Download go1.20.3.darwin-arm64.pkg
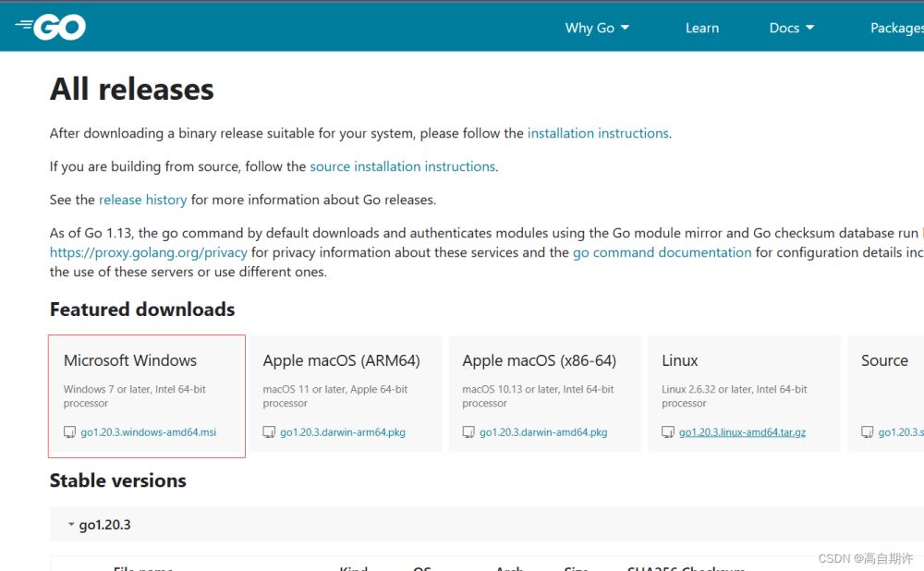 coord(343,431)
